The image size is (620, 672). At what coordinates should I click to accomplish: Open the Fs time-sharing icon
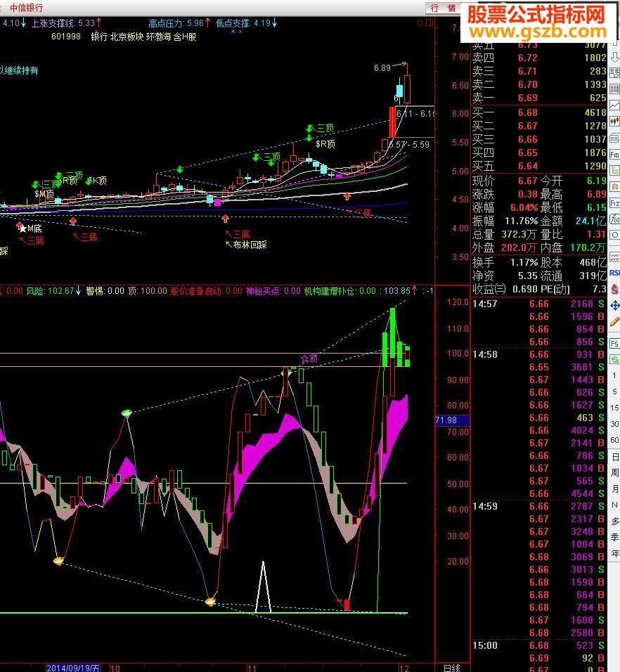(x=615, y=344)
